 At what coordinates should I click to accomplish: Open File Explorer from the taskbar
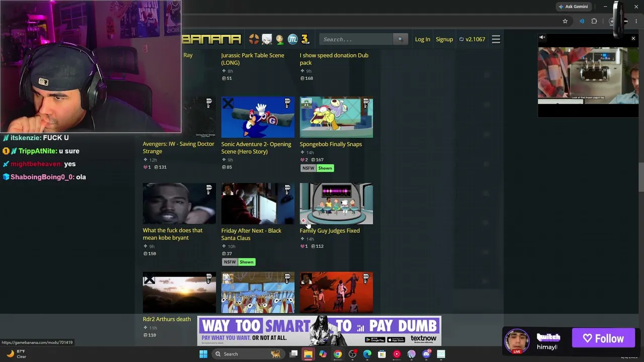click(x=308, y=354)
